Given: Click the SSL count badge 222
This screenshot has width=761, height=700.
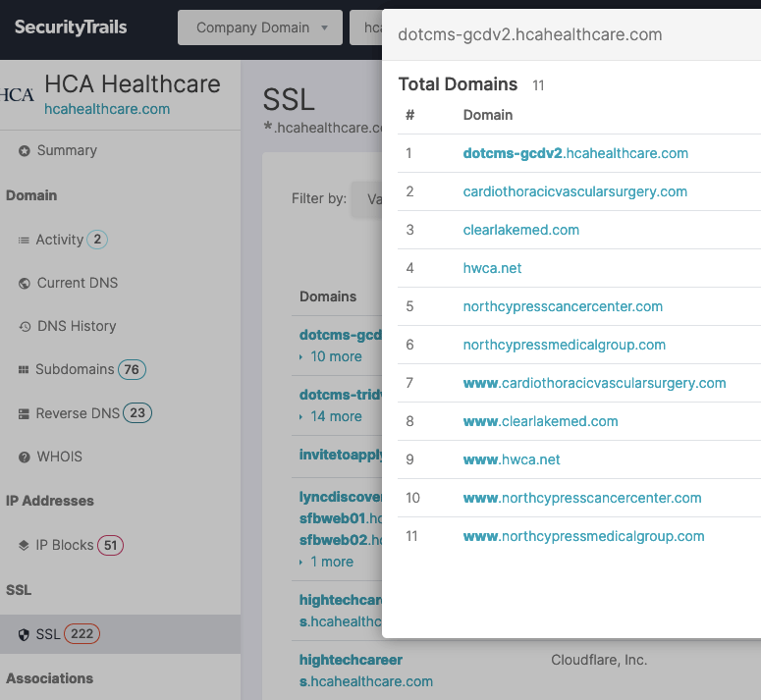Looking at the screenshot, I should (x=82, y=633).
